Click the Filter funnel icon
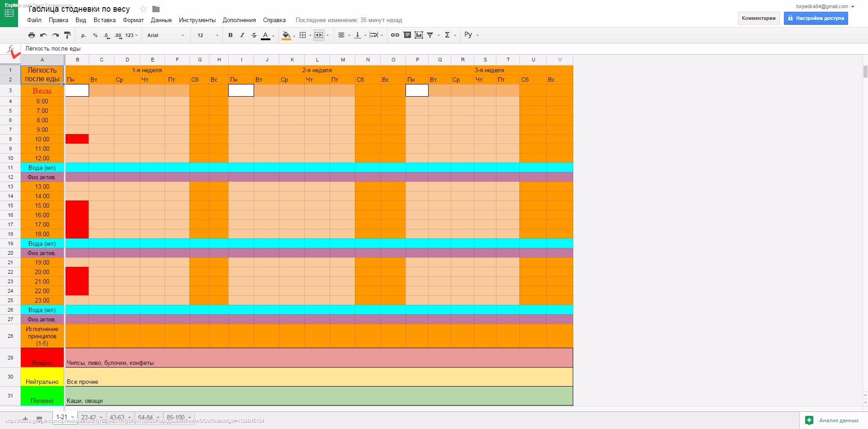The height and width of the screenshot is (429, 868). point(430,35)
